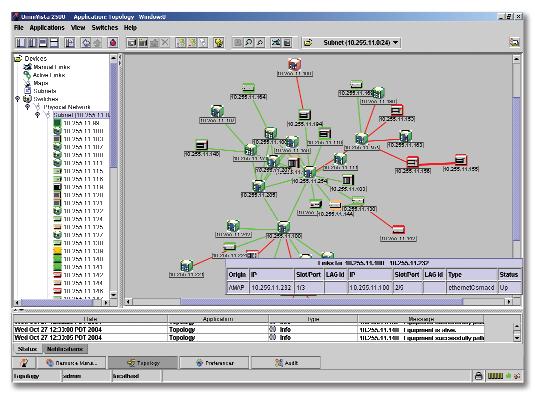Open the View menu
Screen dimensions: 535x395
(x=78, y=28)
